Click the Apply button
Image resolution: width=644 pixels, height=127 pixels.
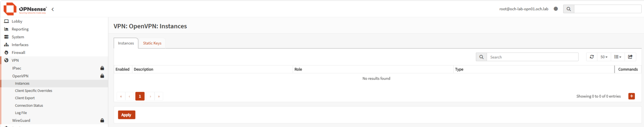coord(126,115)
